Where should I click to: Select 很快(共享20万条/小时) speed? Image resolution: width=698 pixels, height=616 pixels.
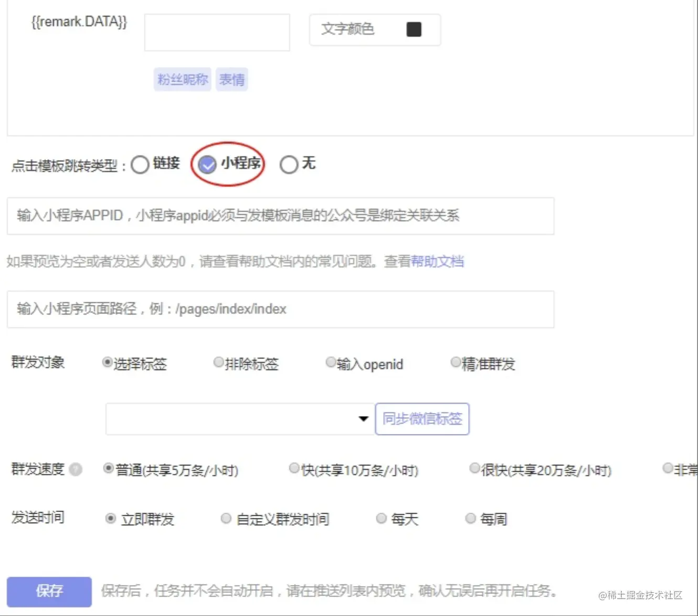click(474, 468)
